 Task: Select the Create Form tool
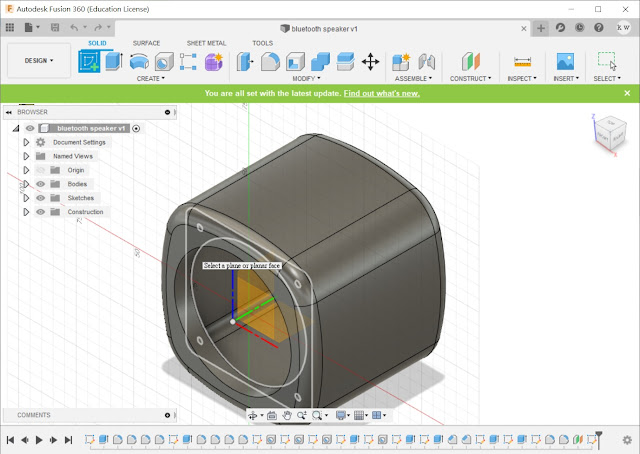214,62
